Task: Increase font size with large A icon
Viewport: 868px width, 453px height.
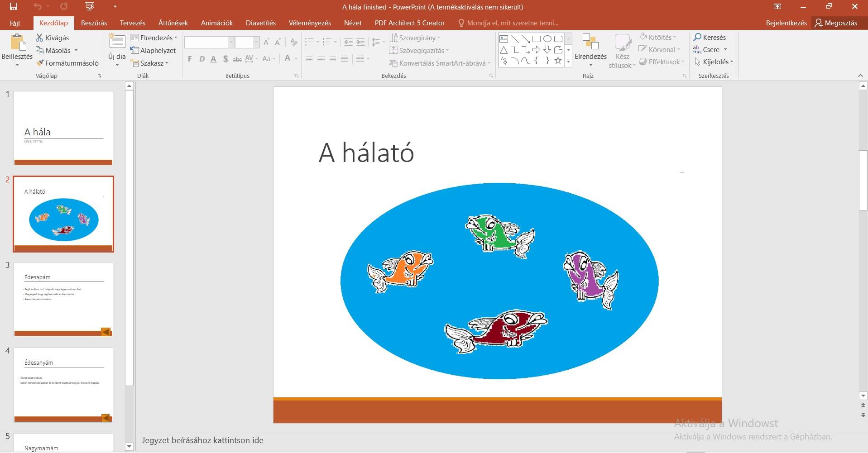Action: (x=266, y=42)
